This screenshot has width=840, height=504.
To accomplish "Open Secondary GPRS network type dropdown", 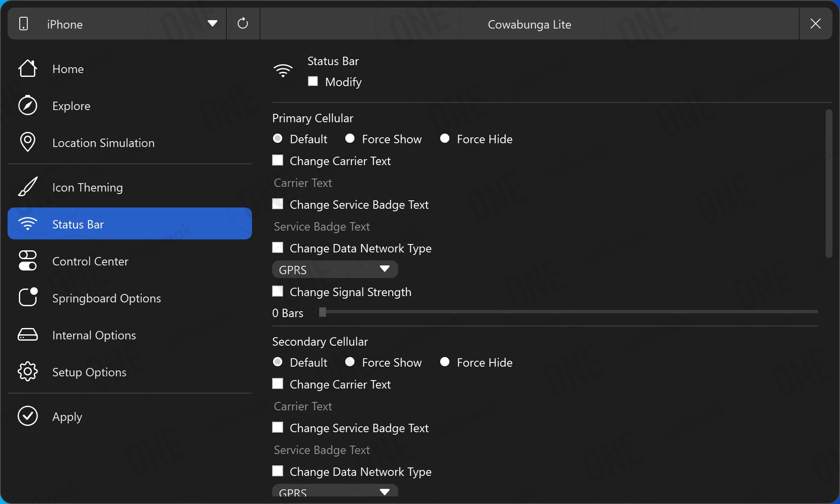I will click(x=335, y=490).
